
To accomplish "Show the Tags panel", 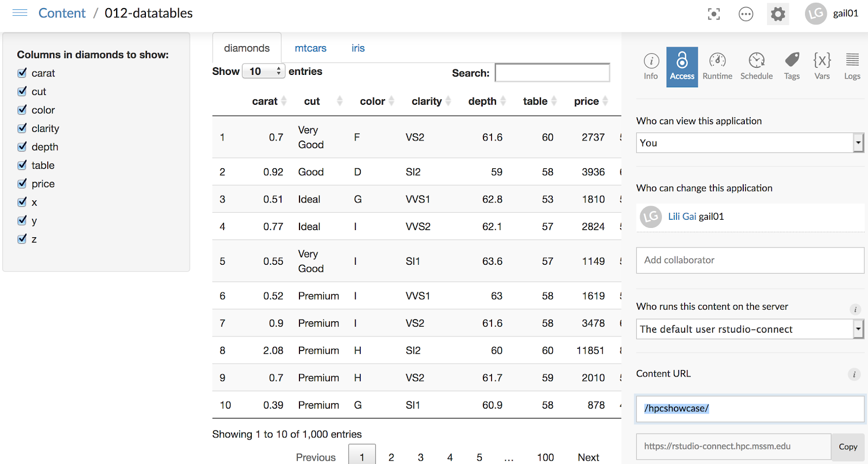I will click(x=792, y=67).
